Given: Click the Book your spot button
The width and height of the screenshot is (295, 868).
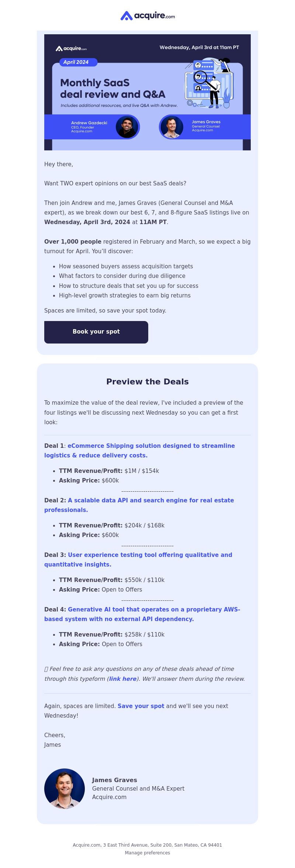Looking at the screenshot, I should [x=96, y=332].
